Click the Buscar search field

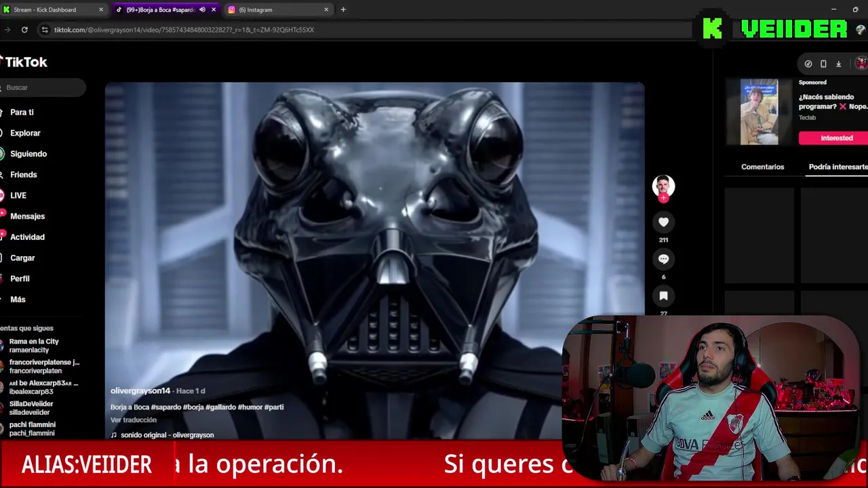coord(42,87)
